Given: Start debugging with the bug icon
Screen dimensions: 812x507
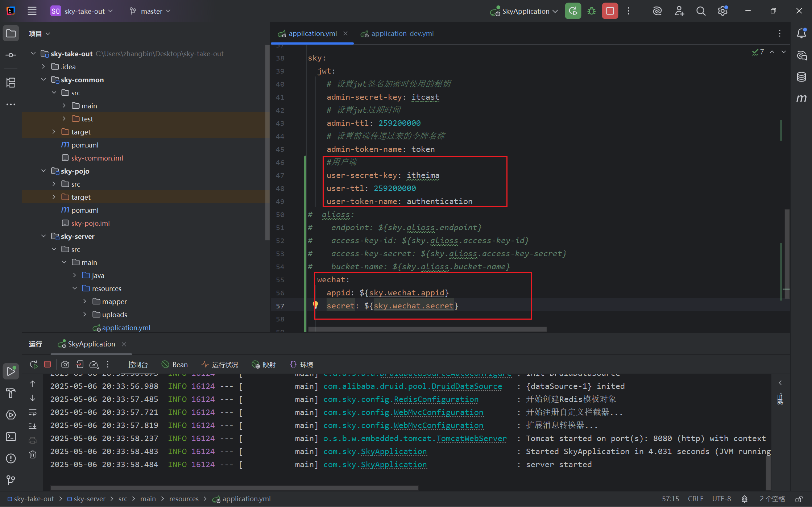Looking at the screenshot, I should tap(592, 11).
